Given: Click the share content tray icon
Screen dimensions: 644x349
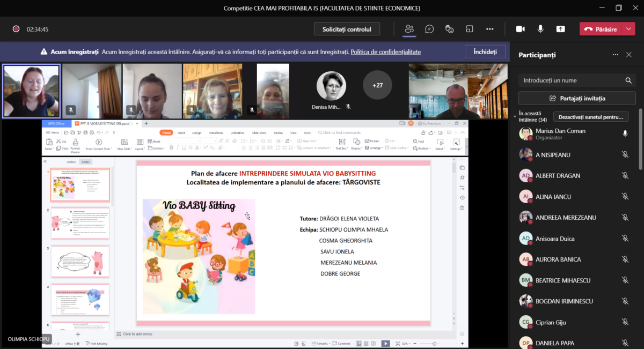Looking at the screenshot, I should pyautogui.click(x=560, y=29).
